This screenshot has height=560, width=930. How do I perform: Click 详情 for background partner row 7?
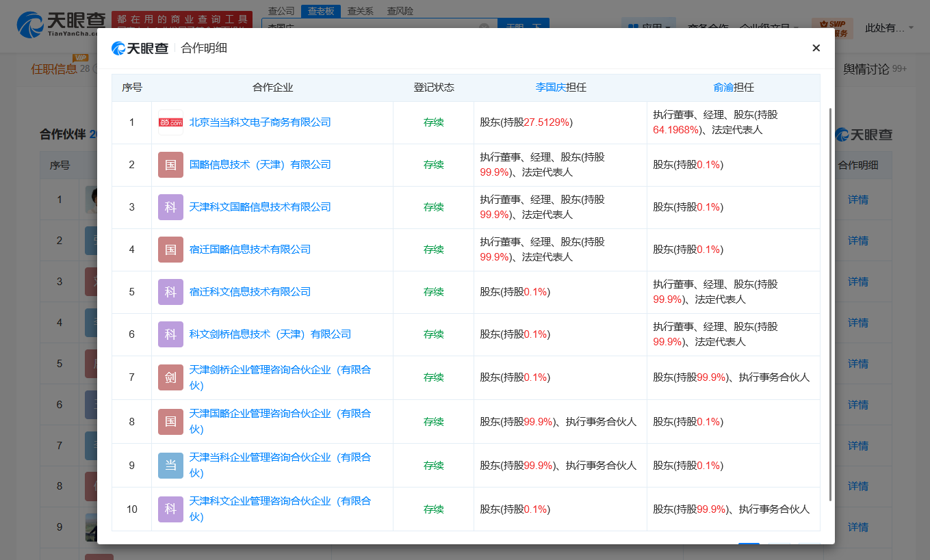pyautogui.click(x=858, y=446)
